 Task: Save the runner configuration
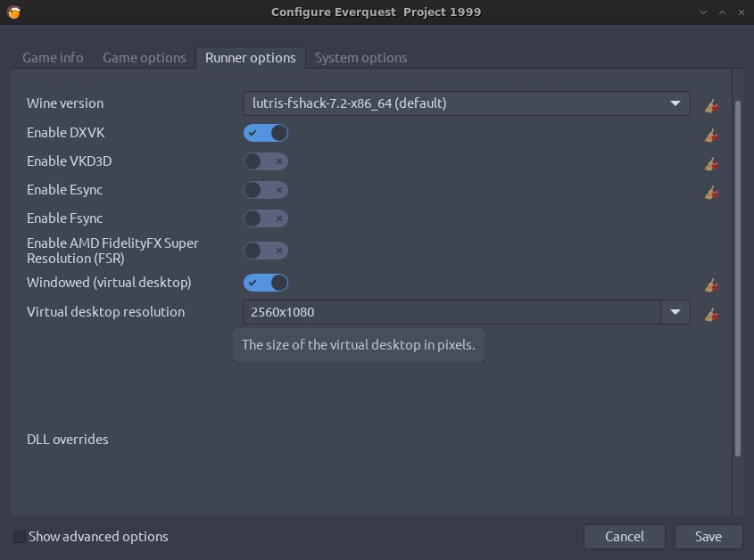point(708,537)
